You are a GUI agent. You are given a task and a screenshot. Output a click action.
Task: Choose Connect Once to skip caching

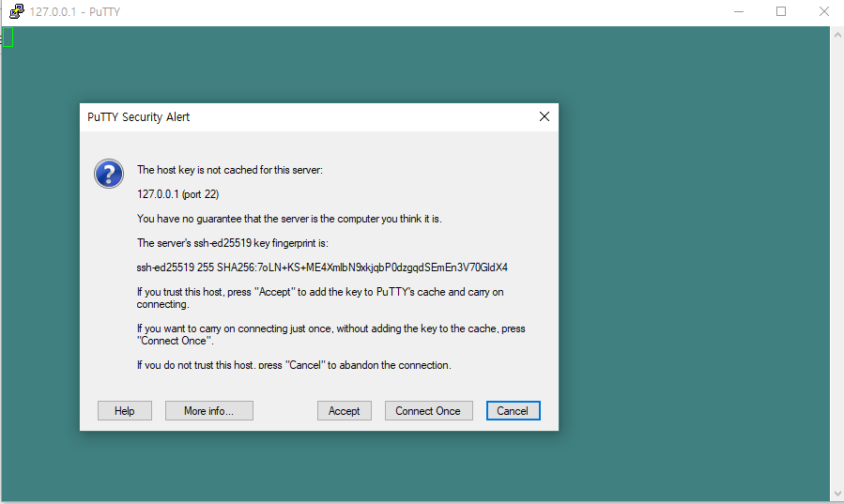tap(428, 411)
